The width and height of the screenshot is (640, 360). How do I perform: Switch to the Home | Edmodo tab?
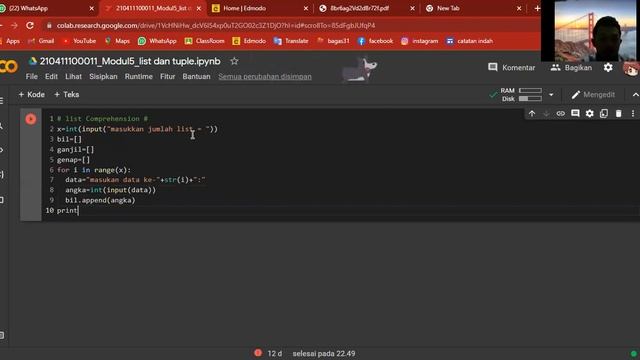point(260,8)
